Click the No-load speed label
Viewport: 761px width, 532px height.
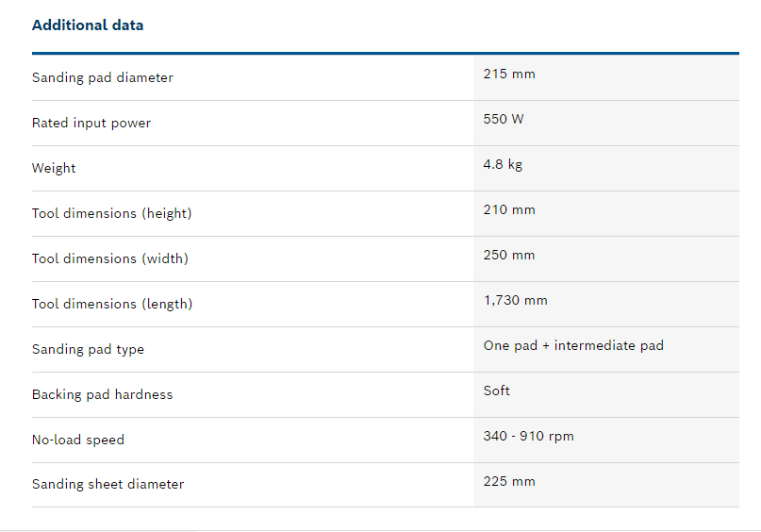[x=78, y=440]
